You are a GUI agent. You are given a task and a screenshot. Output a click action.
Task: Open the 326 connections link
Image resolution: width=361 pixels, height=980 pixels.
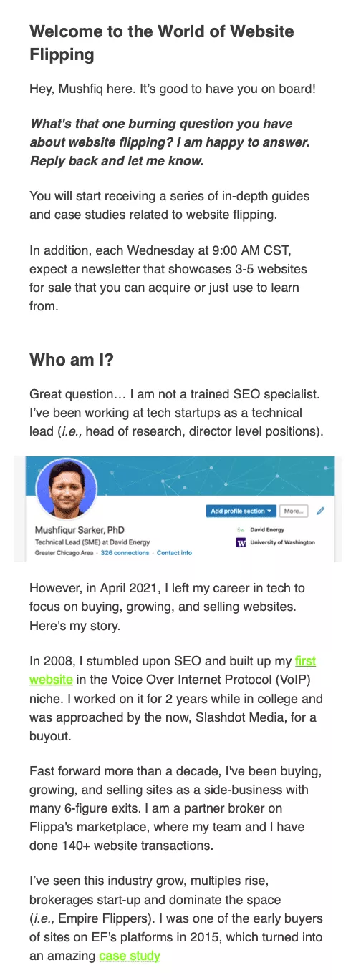[125, 553]
